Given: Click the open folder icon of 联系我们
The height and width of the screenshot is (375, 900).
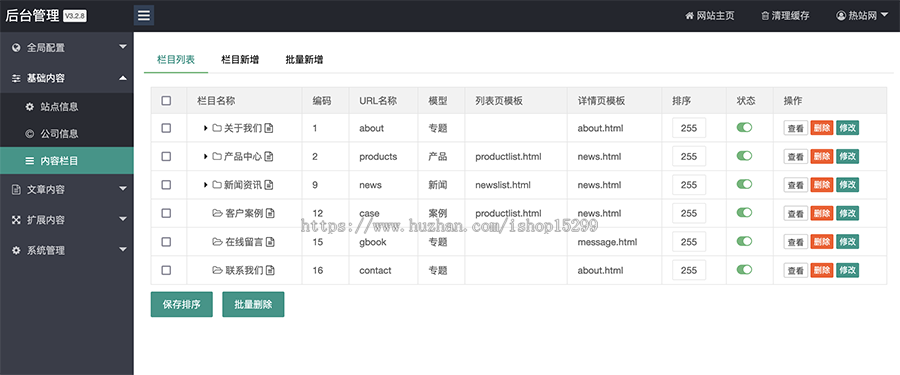Looking at the screenshot, I should pyautogui.click(x=218, y=270).
